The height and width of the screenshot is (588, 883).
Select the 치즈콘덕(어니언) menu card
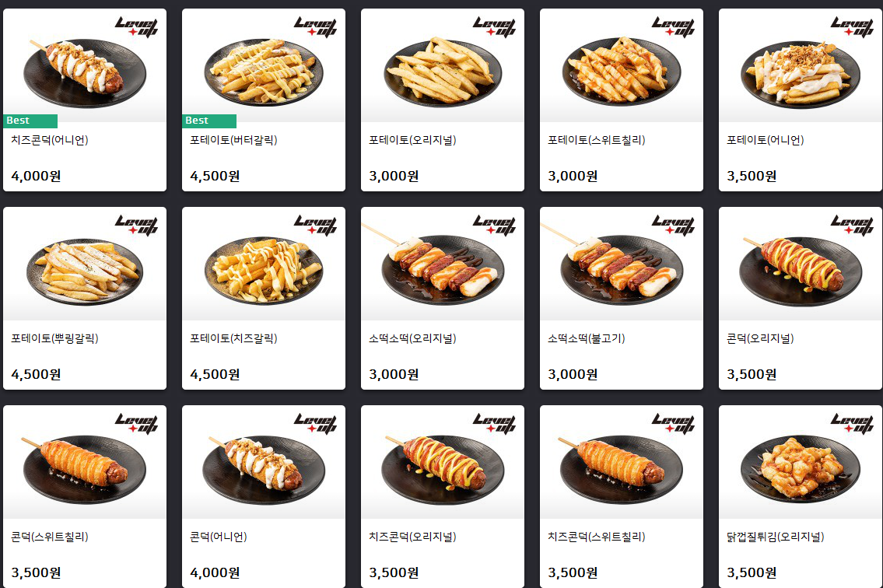point(85,100)
